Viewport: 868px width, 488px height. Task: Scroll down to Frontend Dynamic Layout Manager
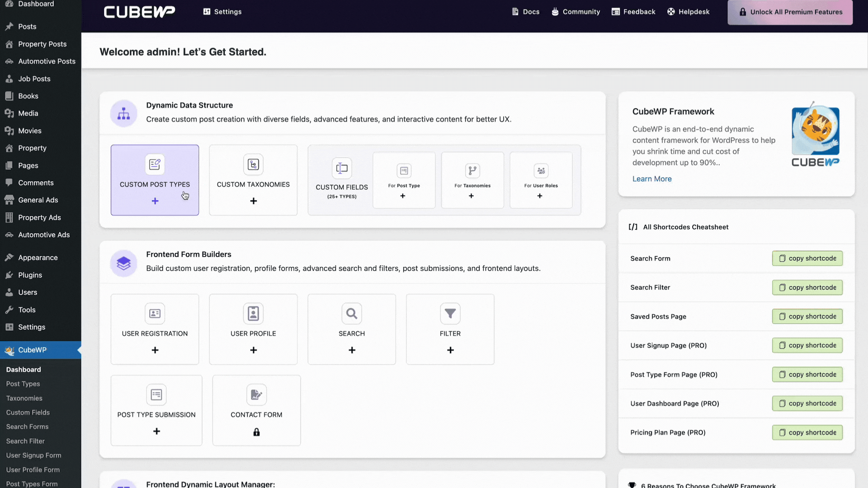210,484
